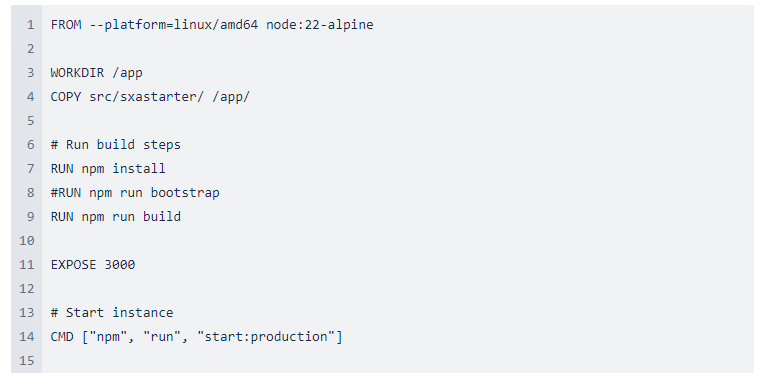This screenshot has height=373, width=763.
Task: Click line number 9 in gutter
Action: [31, 217]
